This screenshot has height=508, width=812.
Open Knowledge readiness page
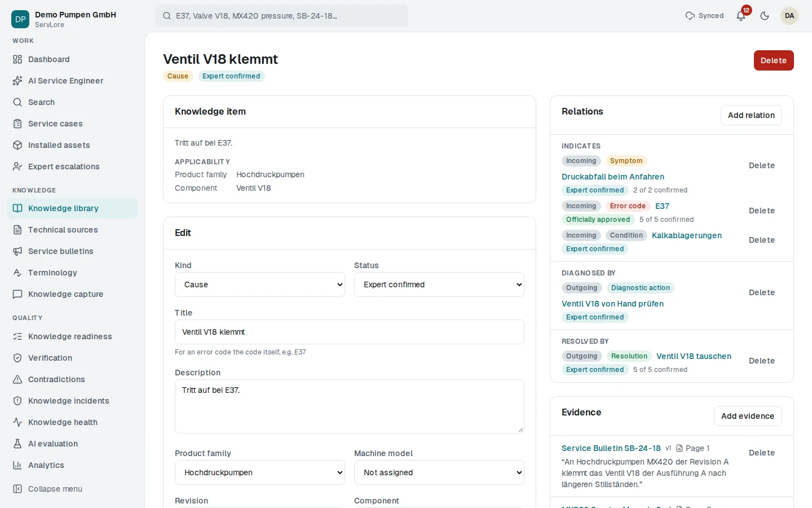[72, 336]
